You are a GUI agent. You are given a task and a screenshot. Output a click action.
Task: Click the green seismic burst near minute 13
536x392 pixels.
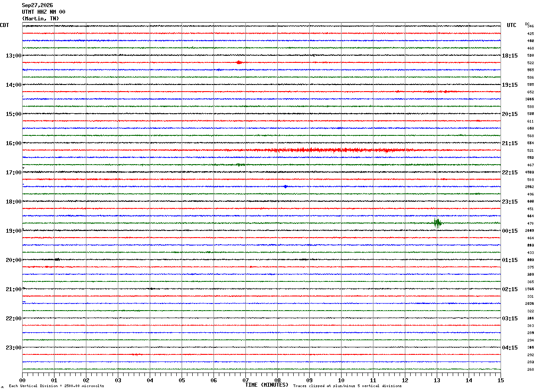(438, 223)
